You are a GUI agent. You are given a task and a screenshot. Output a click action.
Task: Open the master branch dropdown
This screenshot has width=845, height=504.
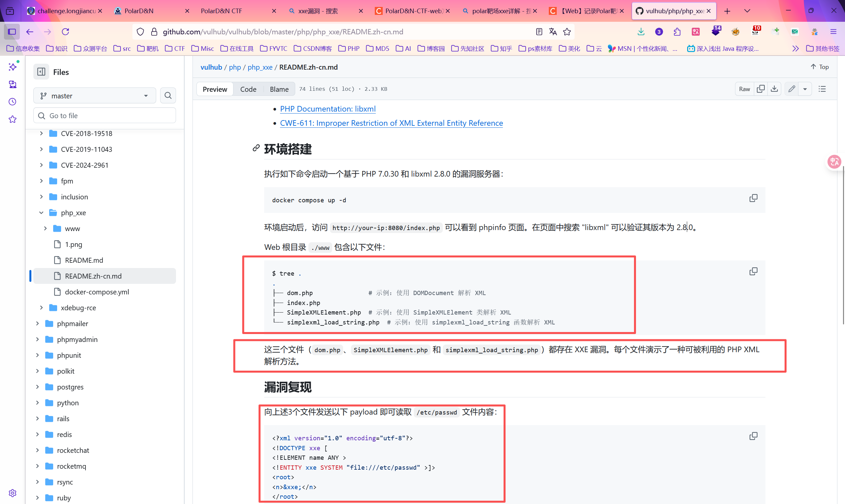[x=94, y=96]
